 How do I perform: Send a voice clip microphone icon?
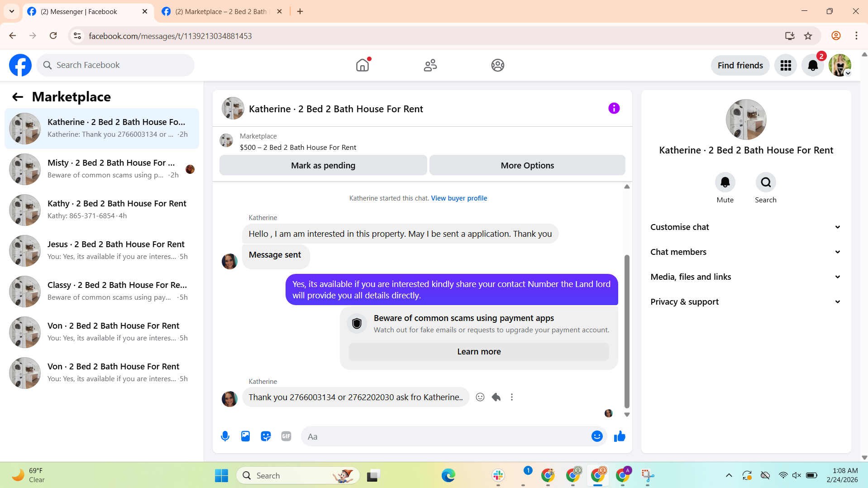click(x=225, y=436)
